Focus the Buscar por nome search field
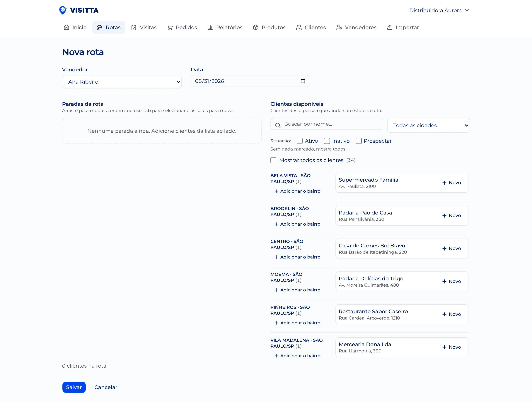The width and height of the screenshot is (532, 402). (327, 124)
